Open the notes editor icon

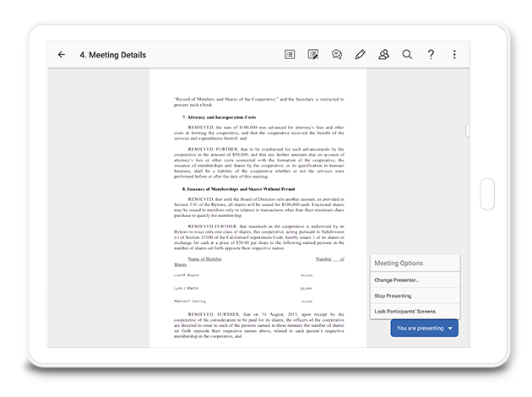click(313, 55)
